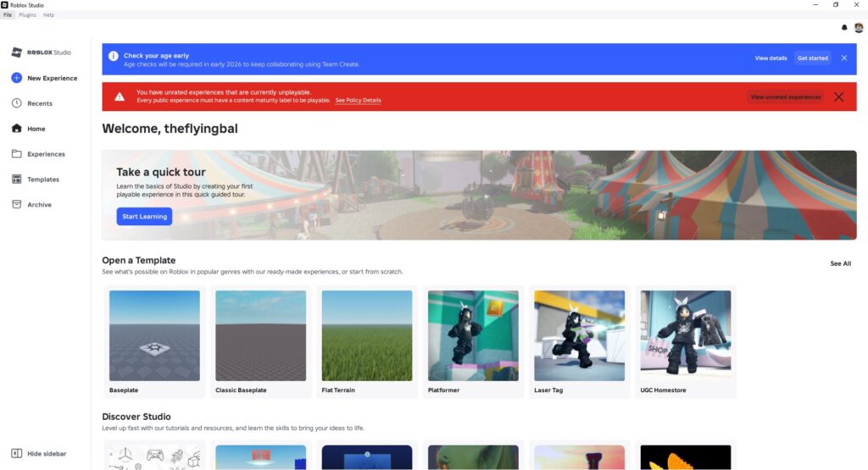868x470 pixels.
Task: Click the Flat Terrain caption text
Action: pos(338,390)
